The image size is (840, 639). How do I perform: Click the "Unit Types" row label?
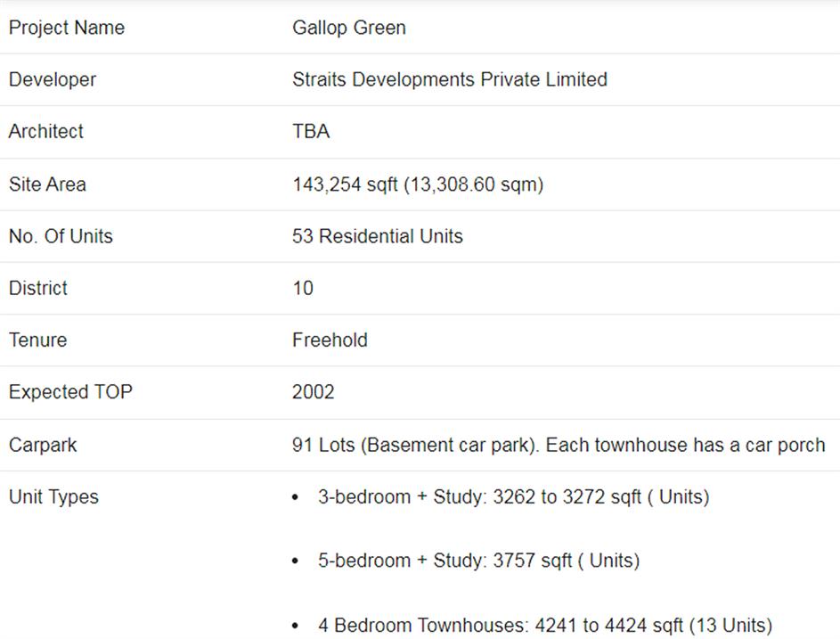click(53, 496)
